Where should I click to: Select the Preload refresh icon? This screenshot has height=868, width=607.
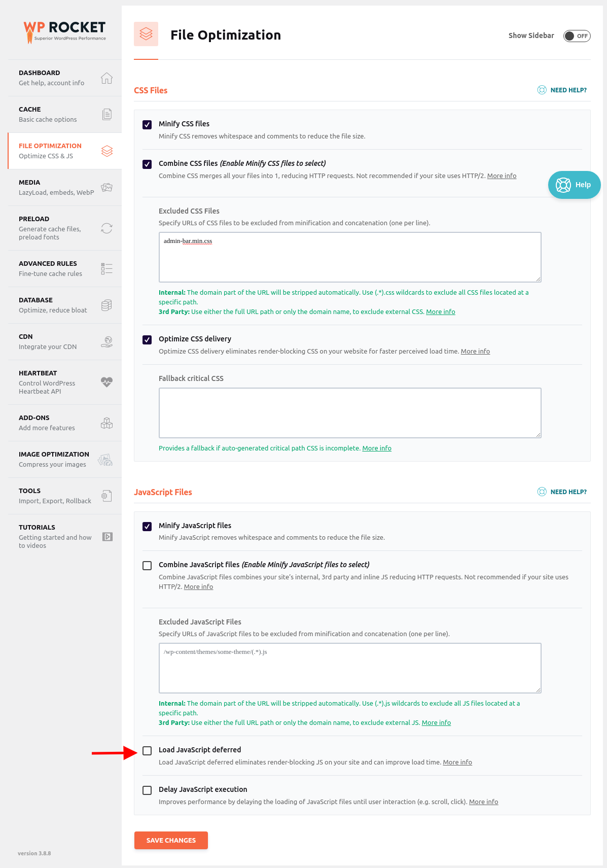pos(106,228)
